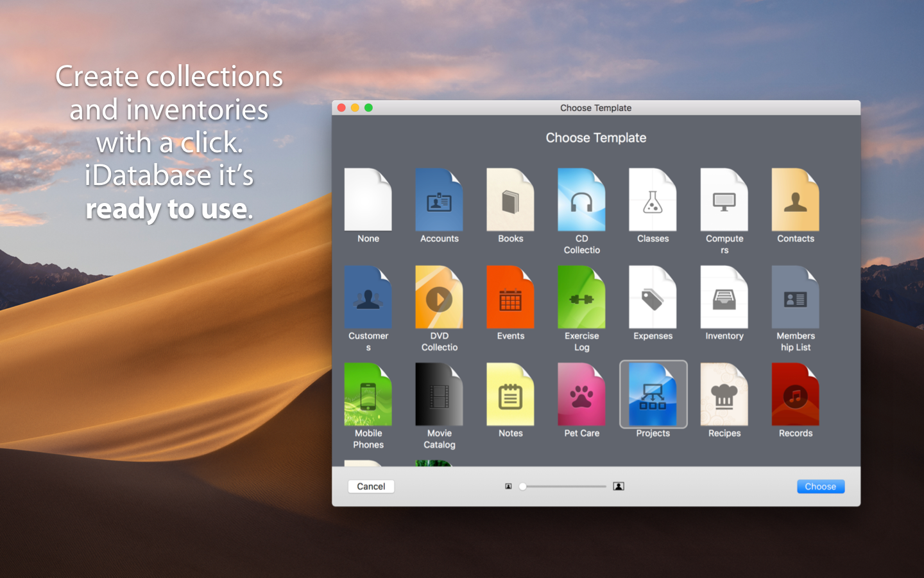Choose the Inventory tray template icon

[x=724, y=297]
